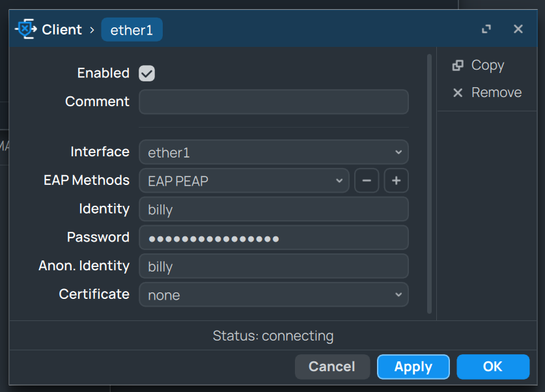Screen dimensions: 545x392
Task: Open the EAP Methods dropdown
Action: [244, 180]
